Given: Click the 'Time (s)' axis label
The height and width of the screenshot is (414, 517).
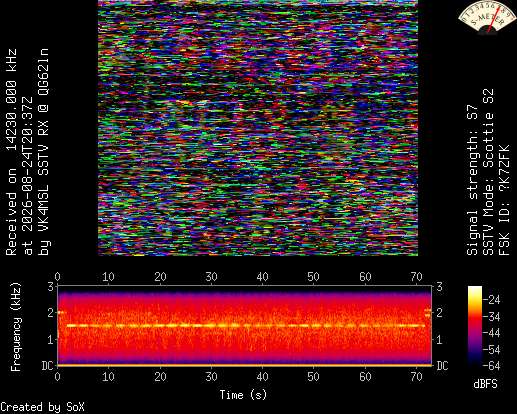Looking at the screenshot, I should 243,395.
